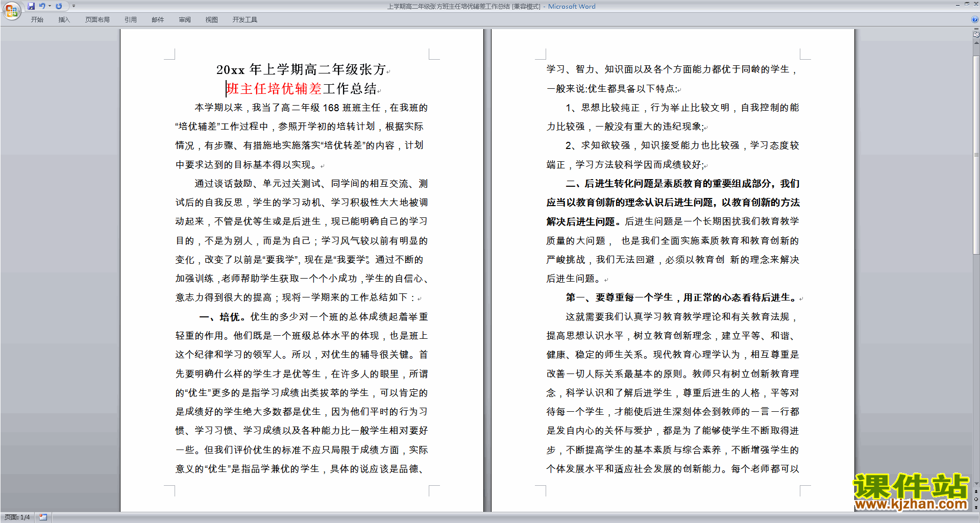Click the line 后进生问题。
Image resolution: width=980 pixels, height=523 pixels.
point(575,279)
